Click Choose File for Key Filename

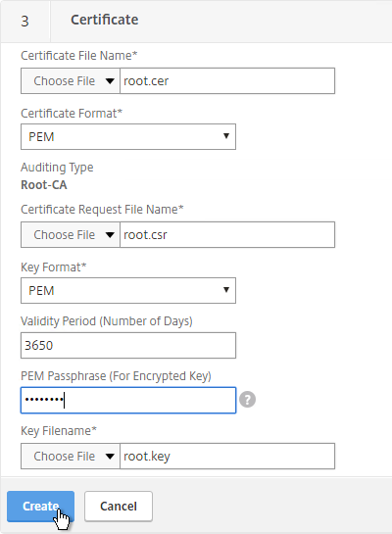point(65,456)
